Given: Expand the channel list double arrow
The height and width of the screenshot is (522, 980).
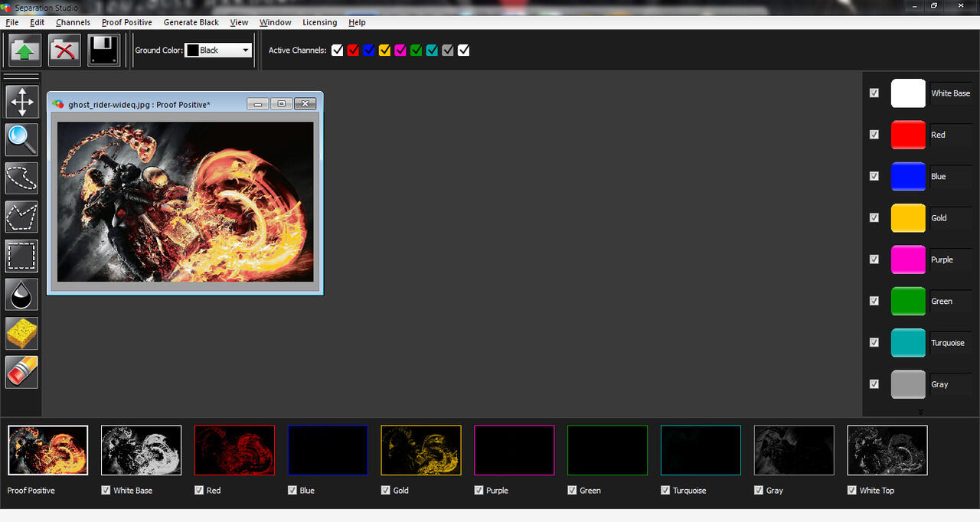Looking at the screenshot, I should (x=920, y=412).
